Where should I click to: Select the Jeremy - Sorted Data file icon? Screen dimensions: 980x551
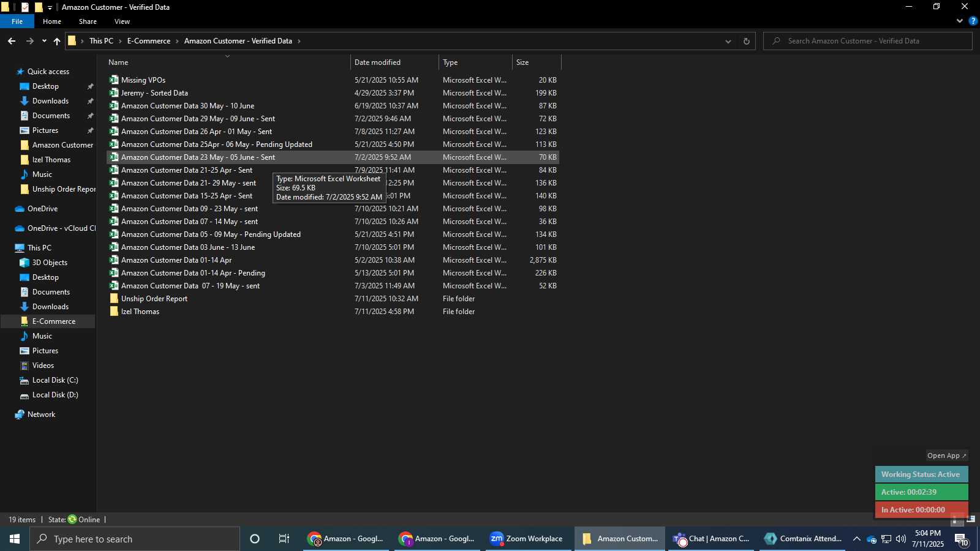point(114,93)
